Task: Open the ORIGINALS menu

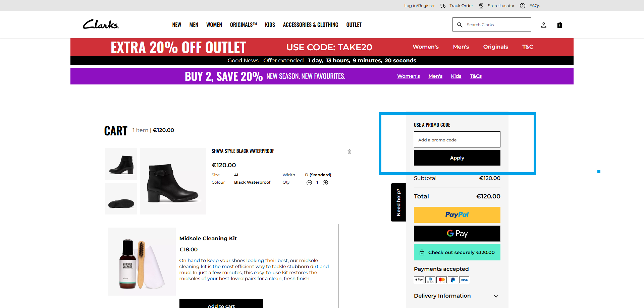Action: 244,25
